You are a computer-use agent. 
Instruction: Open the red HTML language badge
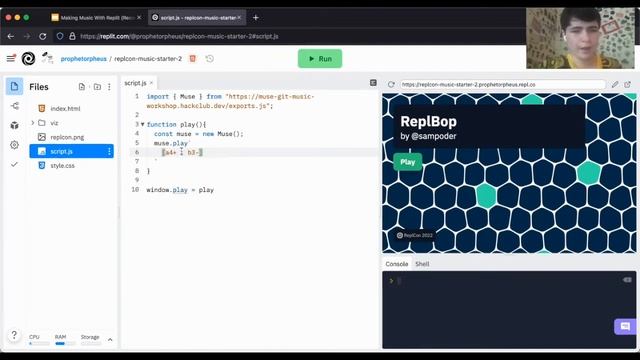(193, 58)
